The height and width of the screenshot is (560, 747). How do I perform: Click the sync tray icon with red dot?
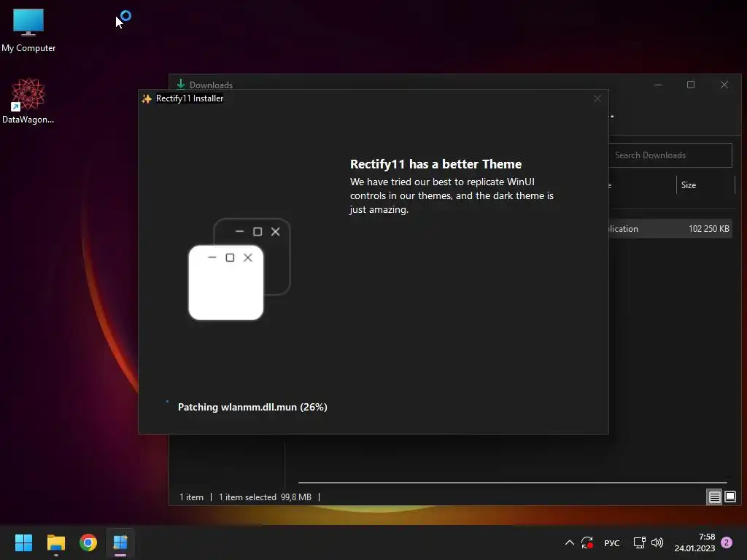pos(587,542)
